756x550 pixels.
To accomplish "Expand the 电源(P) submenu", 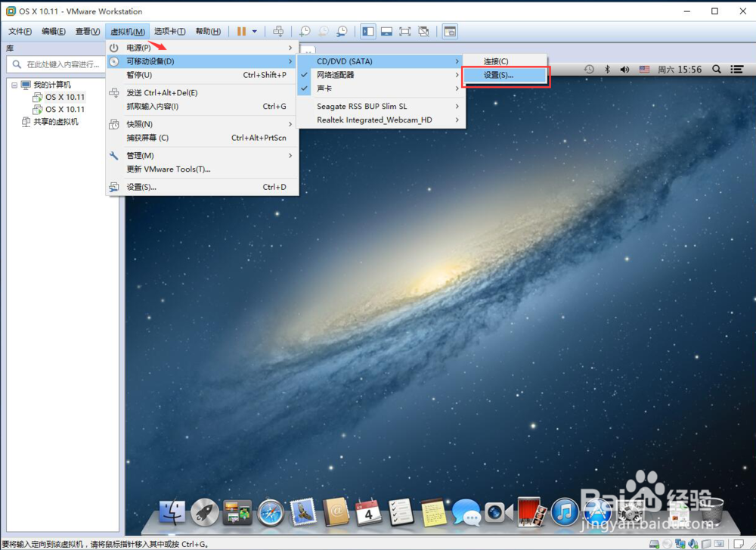I will click(x=202, y=48).
